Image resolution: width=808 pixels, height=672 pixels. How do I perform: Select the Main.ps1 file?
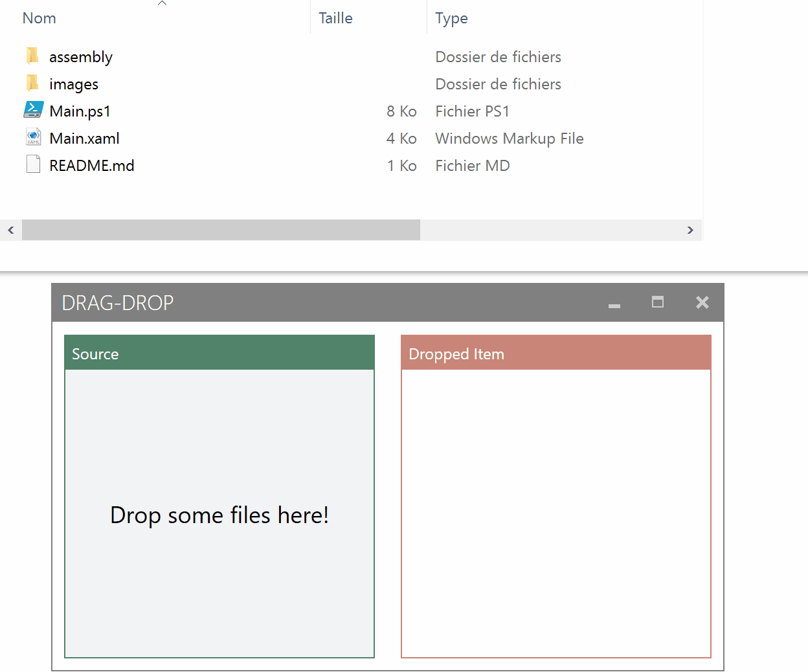80,111
